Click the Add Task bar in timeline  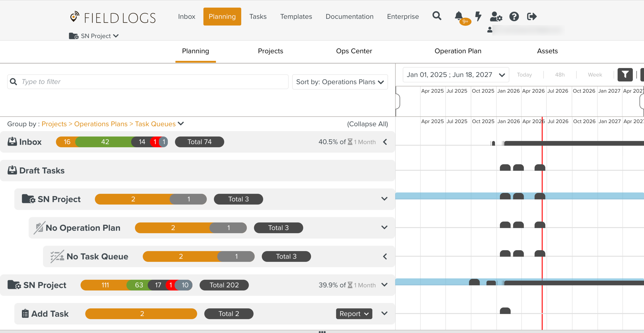505,311
